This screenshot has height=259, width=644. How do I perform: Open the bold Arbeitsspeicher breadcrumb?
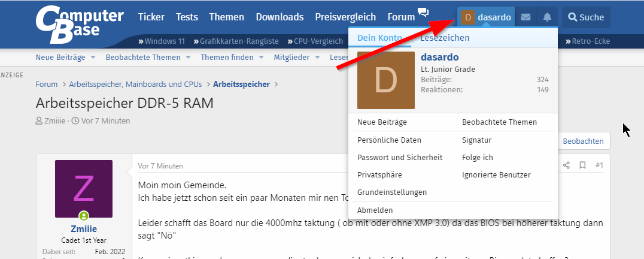[x=242, y=85]
